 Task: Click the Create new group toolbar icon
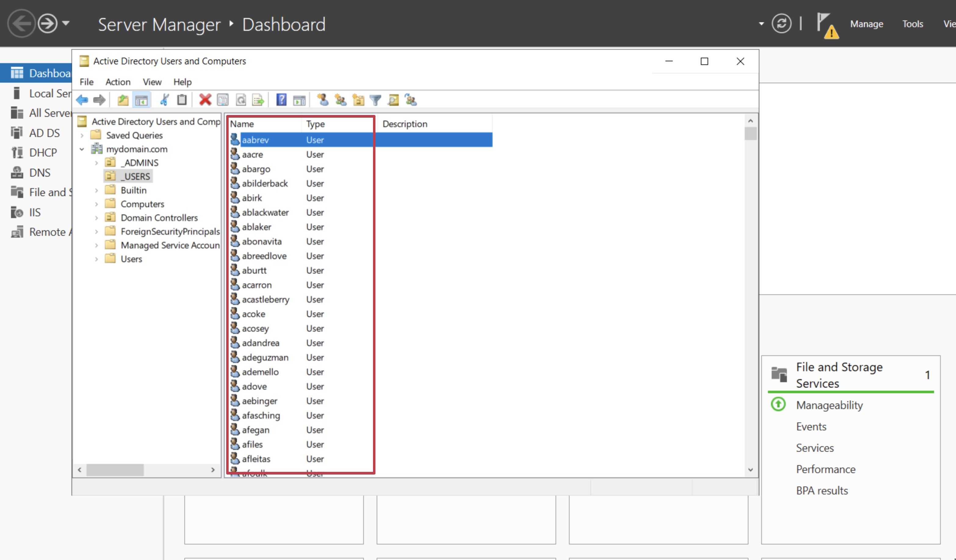tap(340, 100)
